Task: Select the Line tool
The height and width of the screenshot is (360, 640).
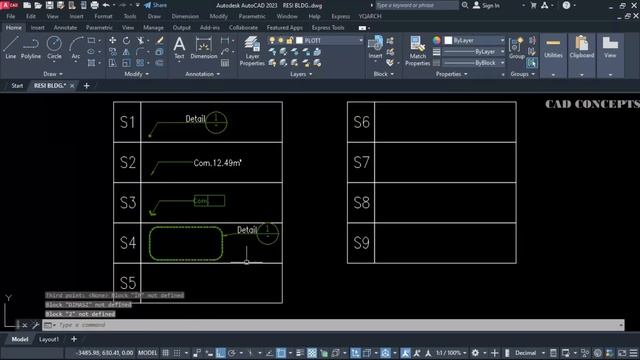Action: click(x=11, y=48)
